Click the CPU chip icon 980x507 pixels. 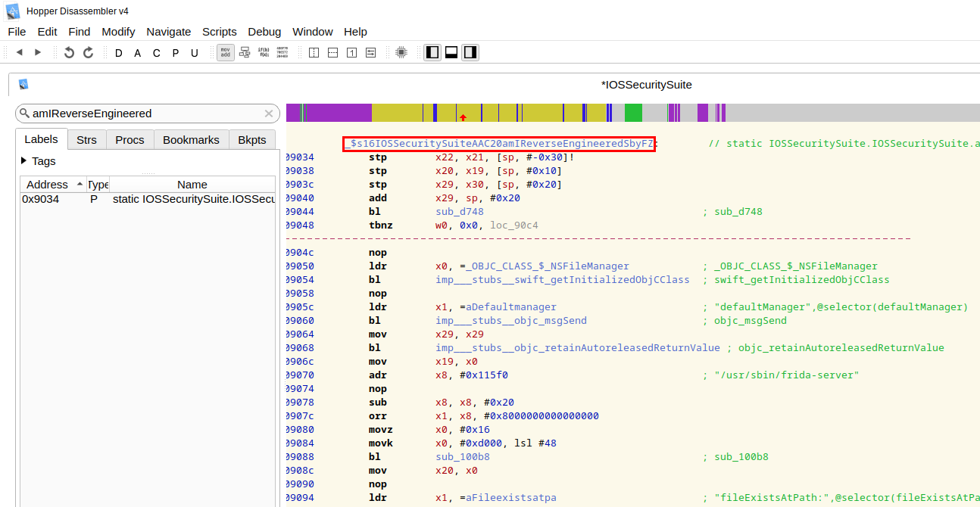[401, 52]
